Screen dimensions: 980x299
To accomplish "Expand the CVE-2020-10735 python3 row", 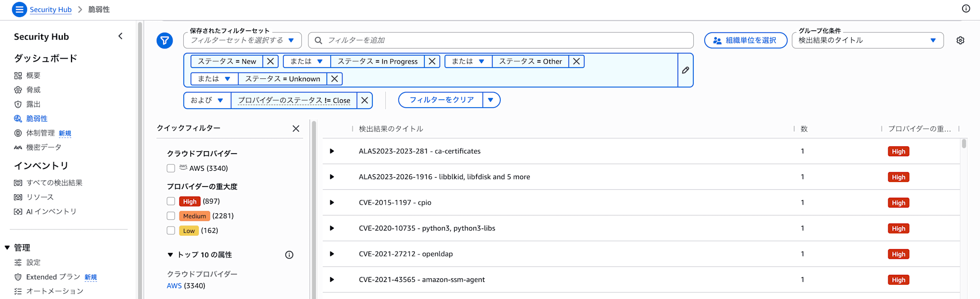I will coord(332,228).
